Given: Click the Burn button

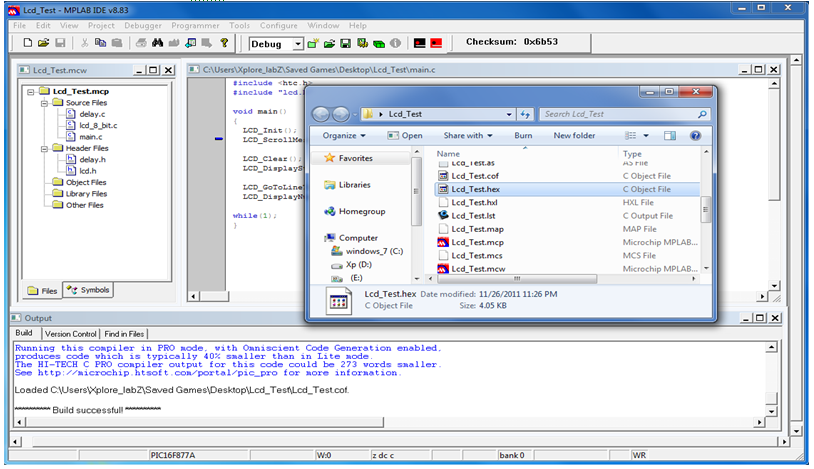Looking at the screenshot, I should [x=523, y=136].
